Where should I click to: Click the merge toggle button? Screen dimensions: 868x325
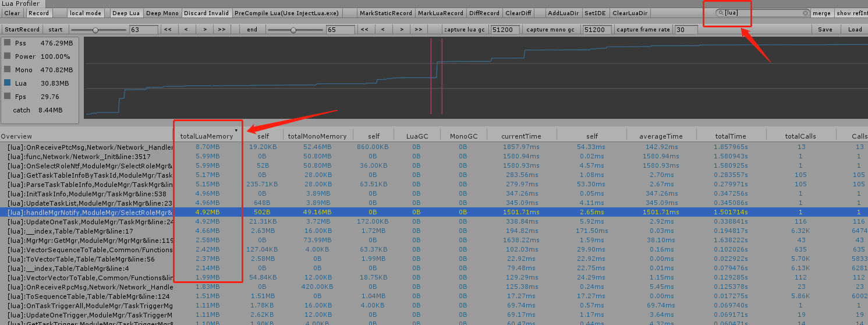click(821, 13)
